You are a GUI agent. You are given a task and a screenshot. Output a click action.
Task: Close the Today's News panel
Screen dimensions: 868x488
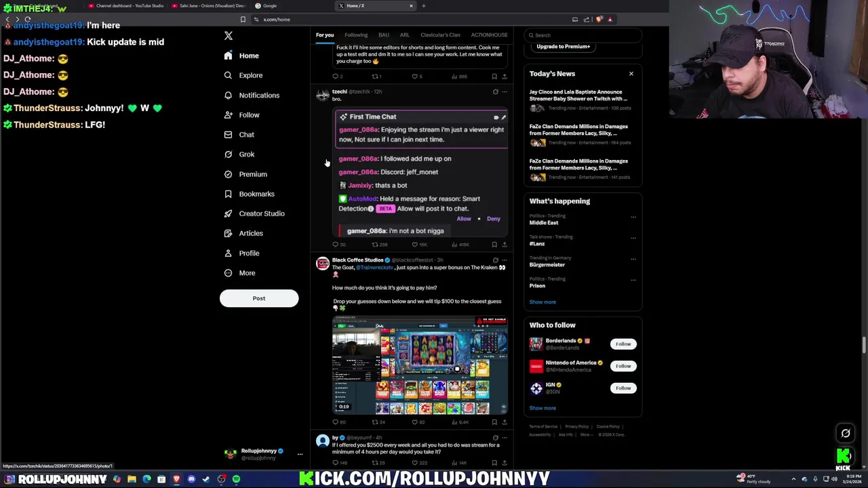click(631, 73)
